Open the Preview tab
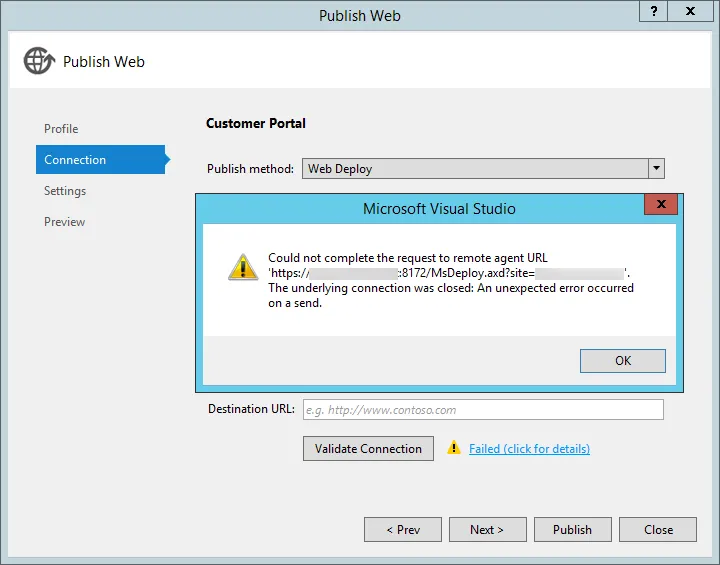 (65, 222)
